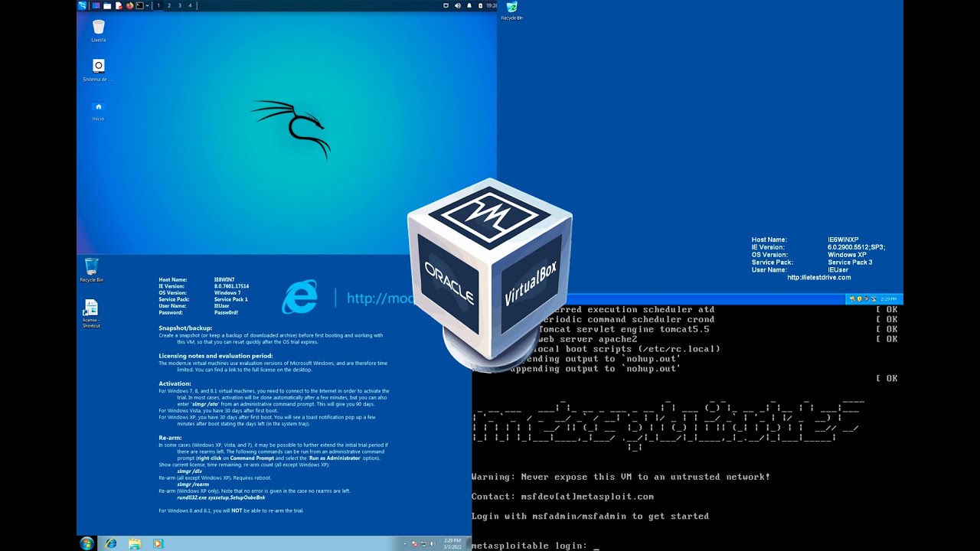Open the Kali applications menu icon
Image resolution: width=980 pixels, height=551 pixels.
pyautogui.click(x=82, y=5)
